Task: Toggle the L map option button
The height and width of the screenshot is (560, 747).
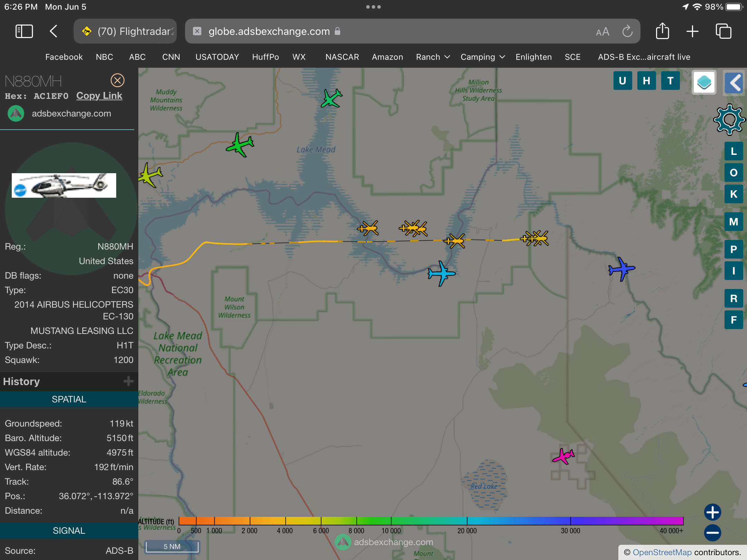Action: pos(734,151)
